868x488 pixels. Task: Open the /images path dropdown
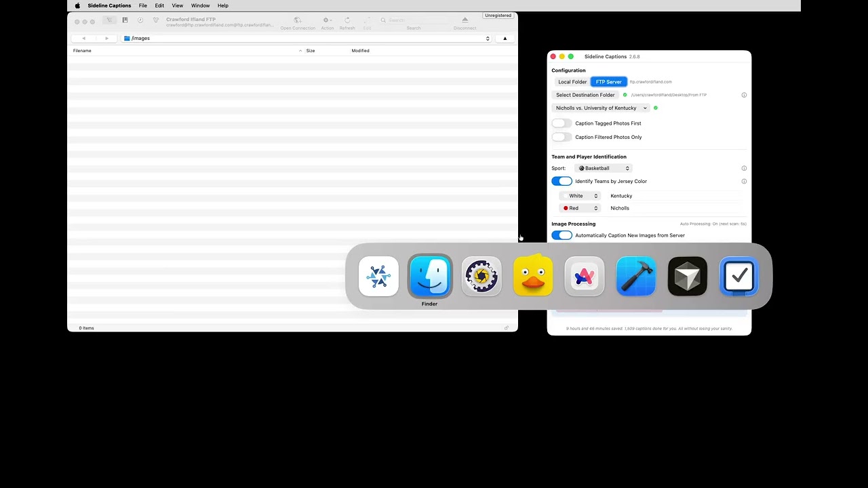[x=306, y=38]
